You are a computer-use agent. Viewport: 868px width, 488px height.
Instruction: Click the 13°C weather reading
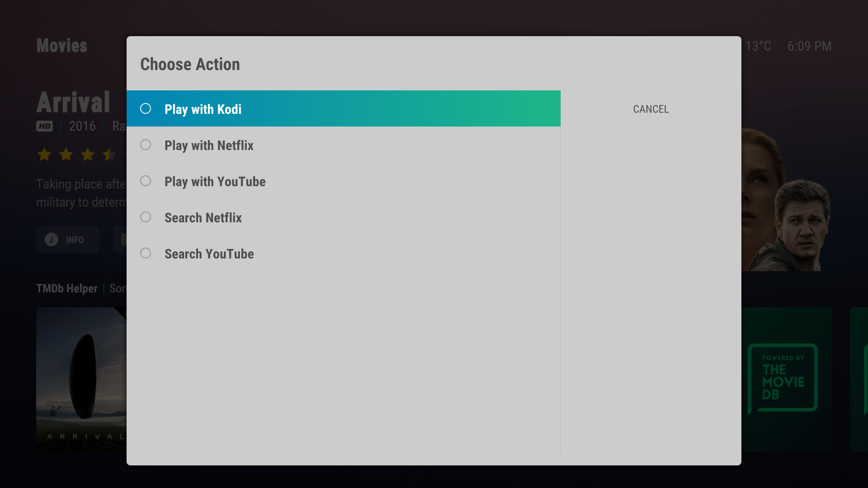tap(758, 46)
